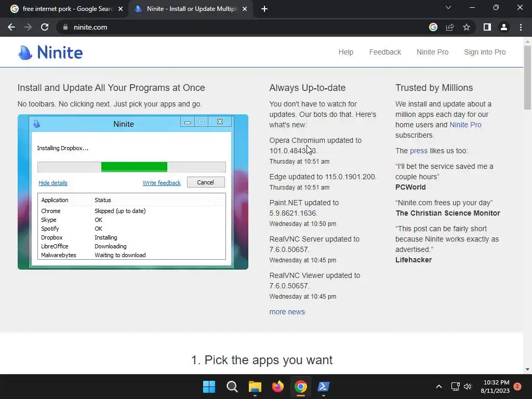Close the Ninite tab

click(x=245, y=9)
